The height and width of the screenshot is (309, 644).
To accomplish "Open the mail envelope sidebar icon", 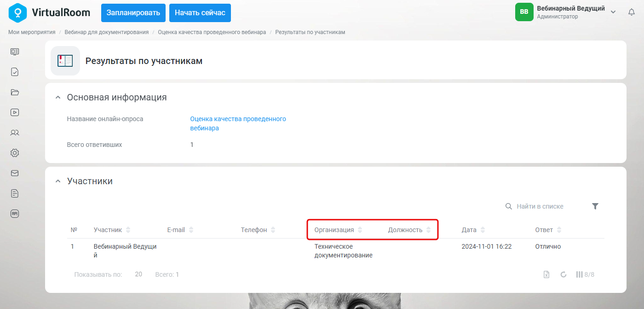I will (x=15, y=173).
